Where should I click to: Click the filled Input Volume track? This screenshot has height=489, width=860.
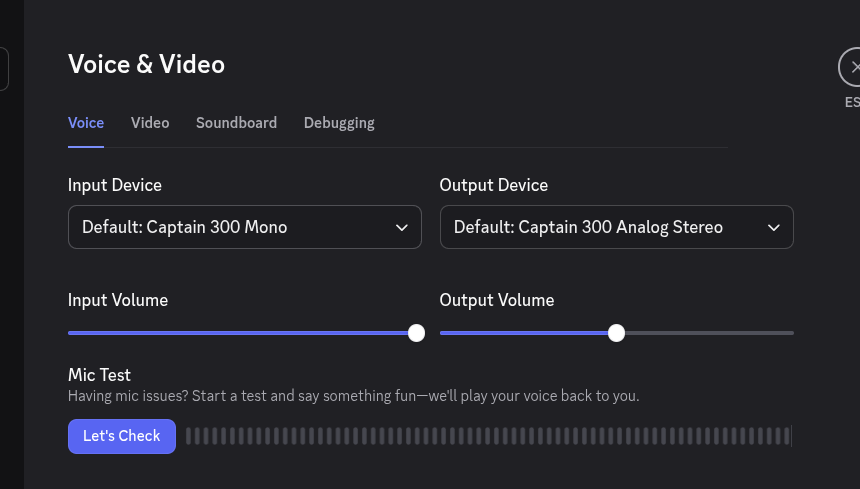tap(240, 333)
